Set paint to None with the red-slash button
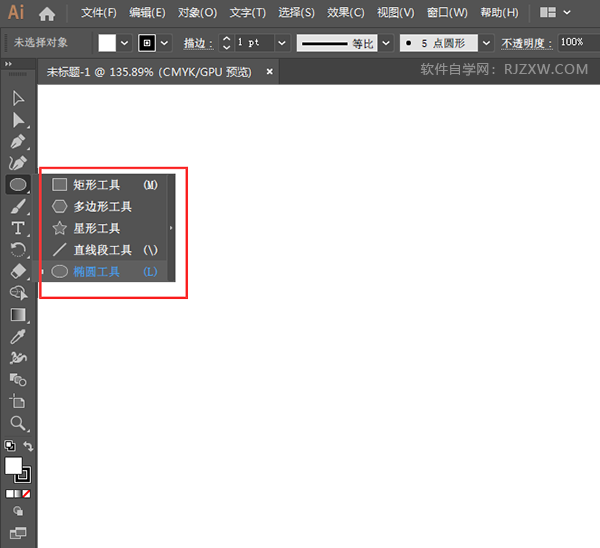This screenshot has width=600, height=548. 26,494
